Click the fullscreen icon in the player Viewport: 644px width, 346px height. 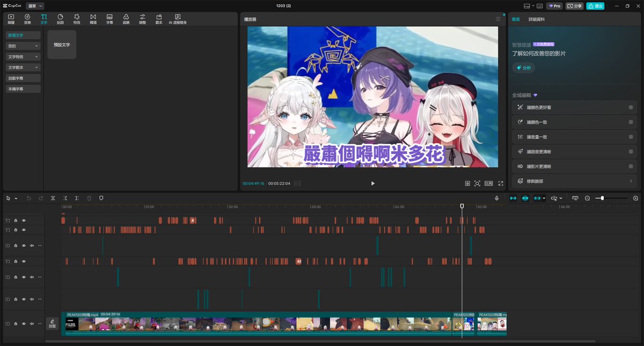coord(501,183)
